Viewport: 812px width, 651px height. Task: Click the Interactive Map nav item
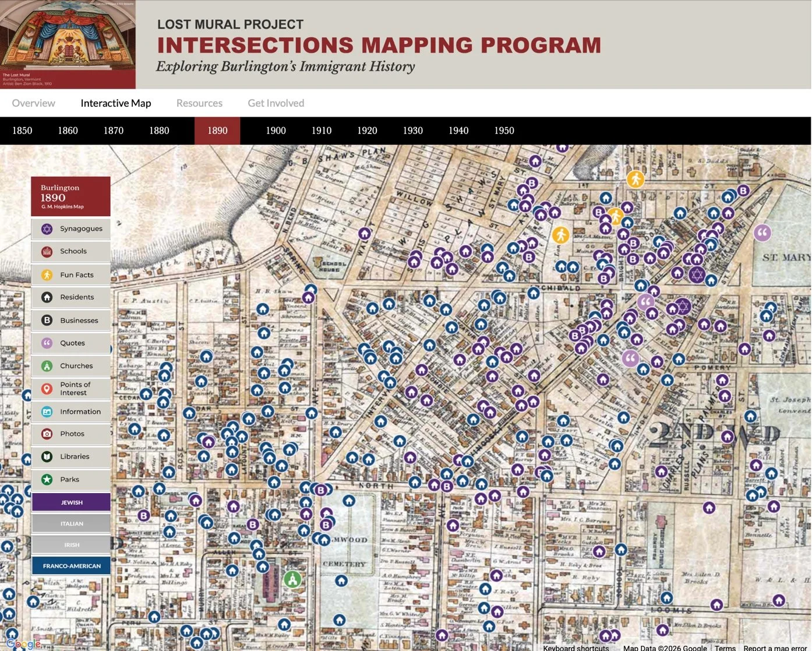tap(116, 103)
